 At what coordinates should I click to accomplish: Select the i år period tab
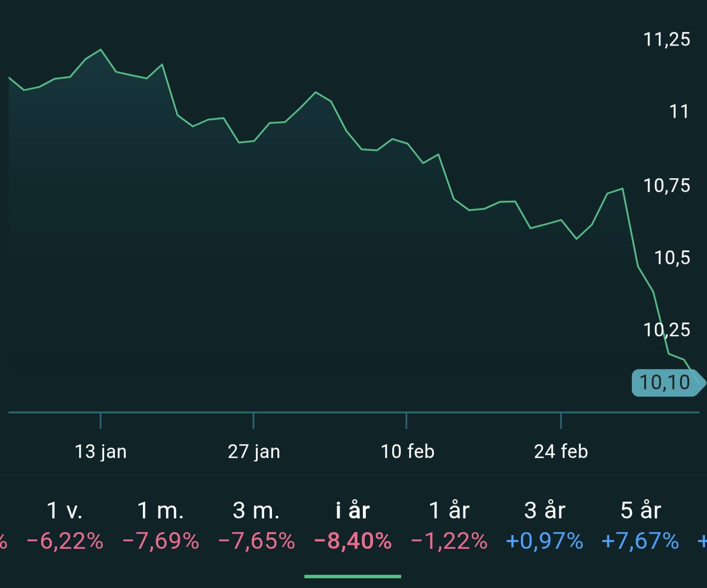point(353,510)
